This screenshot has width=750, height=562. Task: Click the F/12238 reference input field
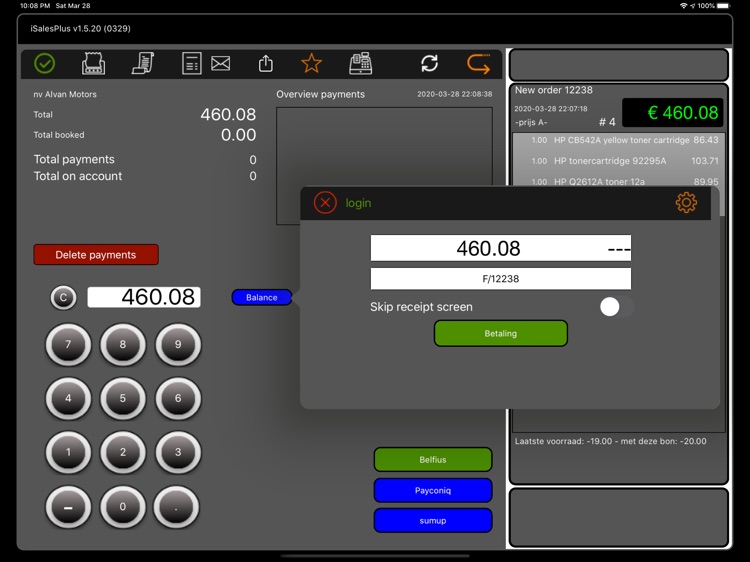point(500,279)
